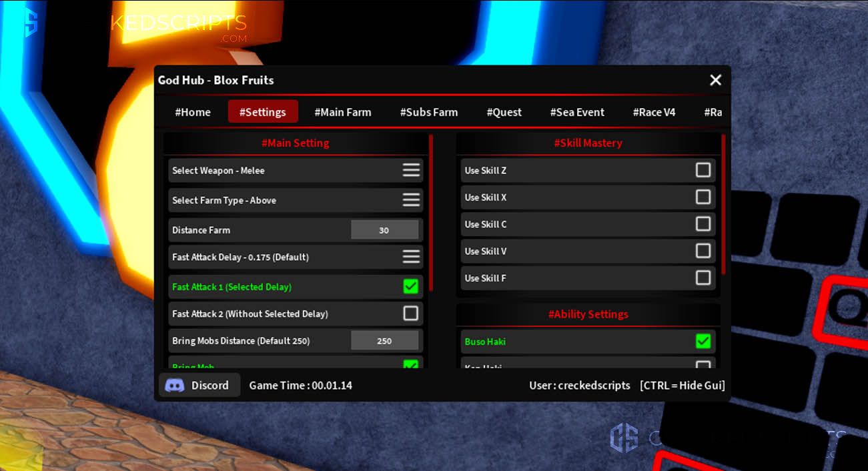The image size is (868, 471).
Task: Enable Use Skill X
Action: click(703, 197)
